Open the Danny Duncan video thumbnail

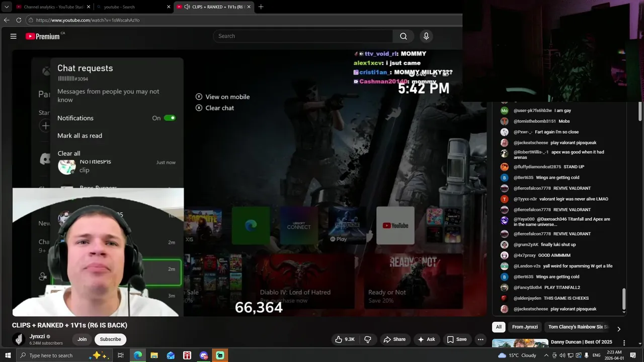point(520,344)
